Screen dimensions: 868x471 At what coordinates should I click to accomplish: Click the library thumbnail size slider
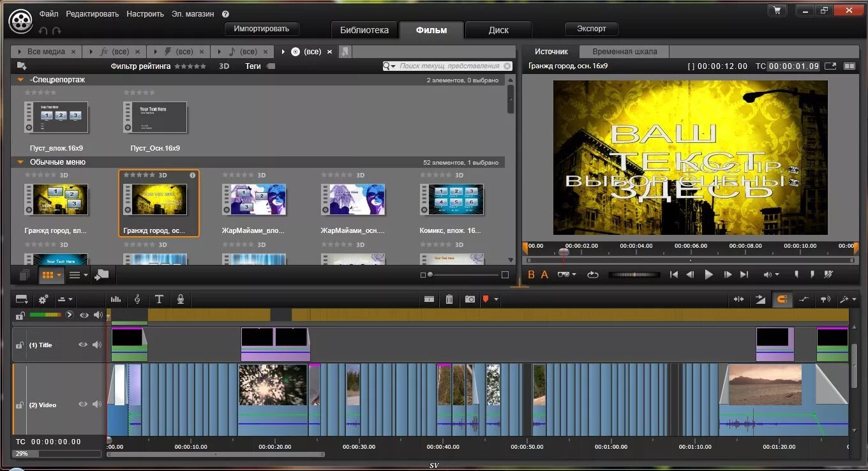[464, 275]
